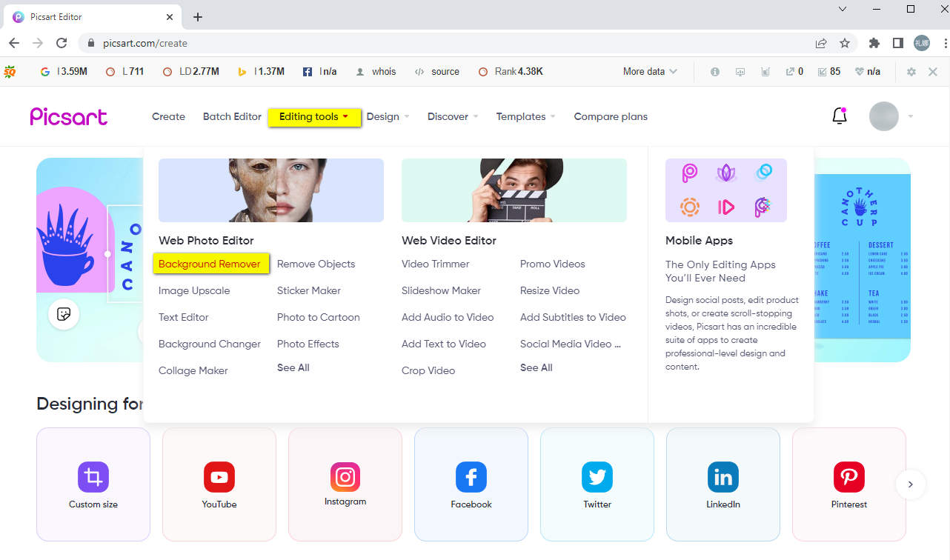This screenshot has height=560, width=950.
Task: Open a new browser tab
Action: 198,17
